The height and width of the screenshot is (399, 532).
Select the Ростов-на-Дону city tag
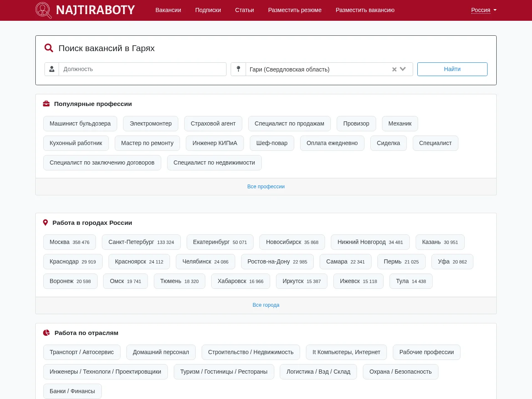277,261
